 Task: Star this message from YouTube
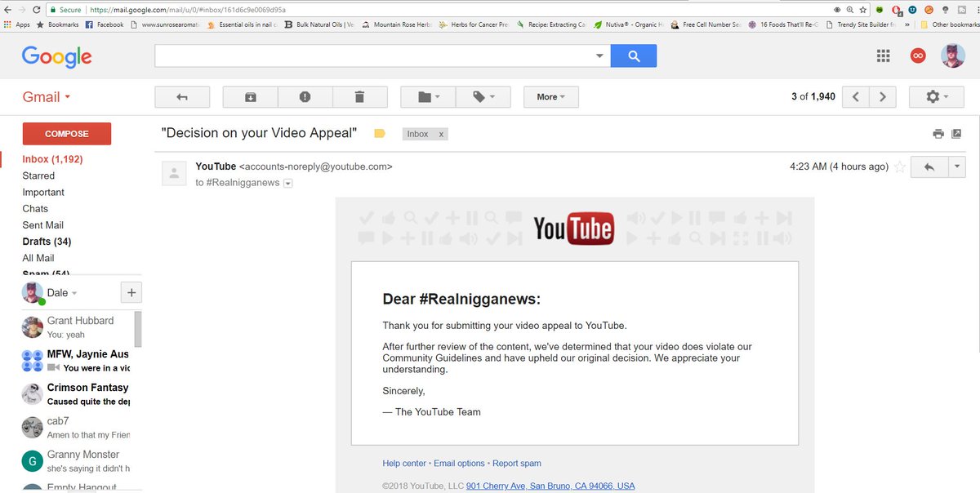coord(900,167)
